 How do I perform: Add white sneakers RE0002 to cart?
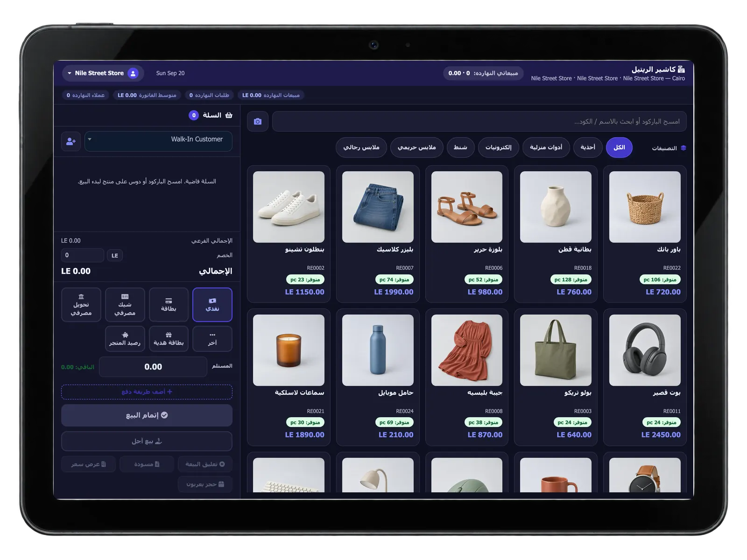(x=289, y=234)
